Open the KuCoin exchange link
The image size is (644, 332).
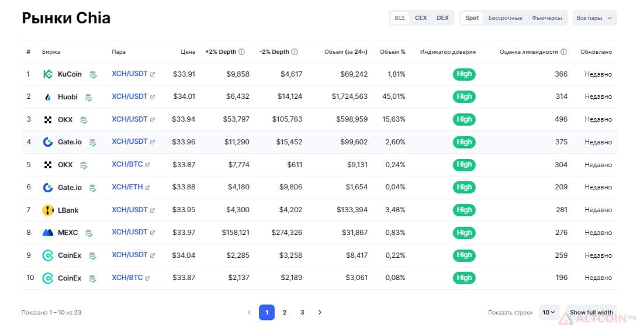pyautogui.click(x=70, y=74)
